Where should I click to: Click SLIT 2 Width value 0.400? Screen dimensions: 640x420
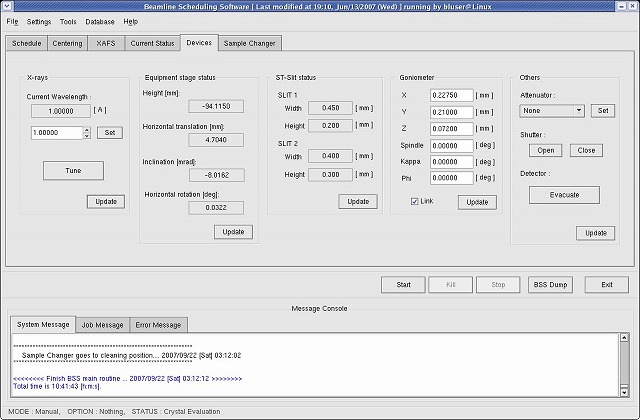coord(330,156)
